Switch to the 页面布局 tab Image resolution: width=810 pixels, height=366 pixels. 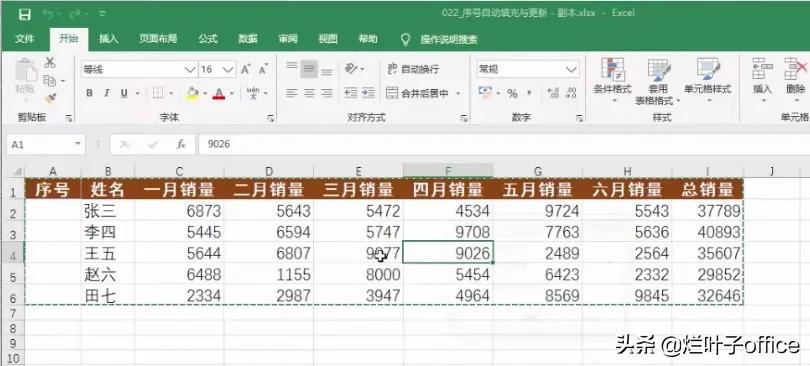158,39
